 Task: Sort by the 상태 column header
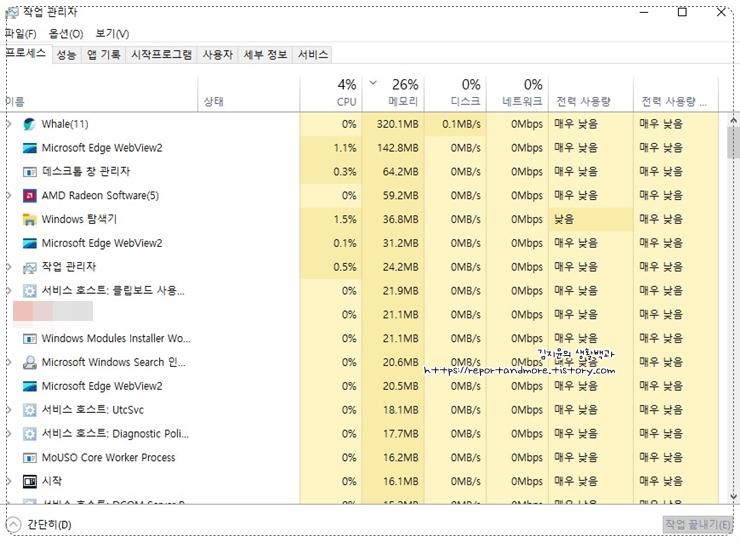(249, 93)
